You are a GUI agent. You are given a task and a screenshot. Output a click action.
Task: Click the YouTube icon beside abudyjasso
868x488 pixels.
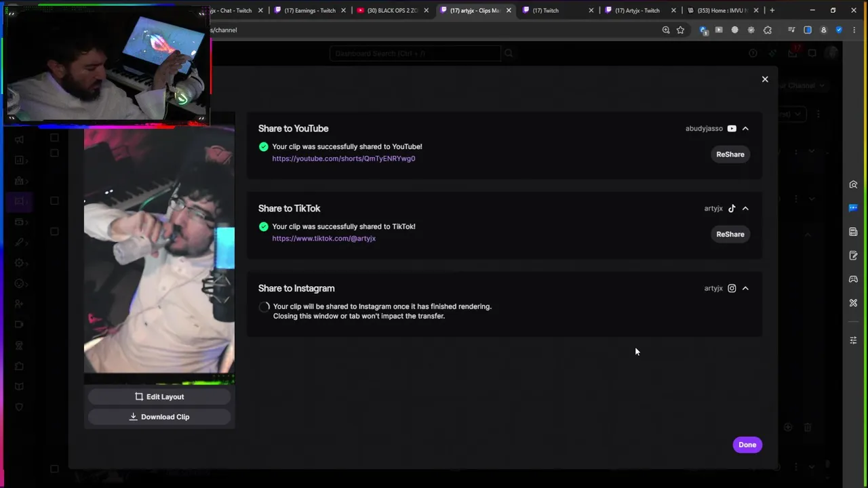[x=732, y=129]
